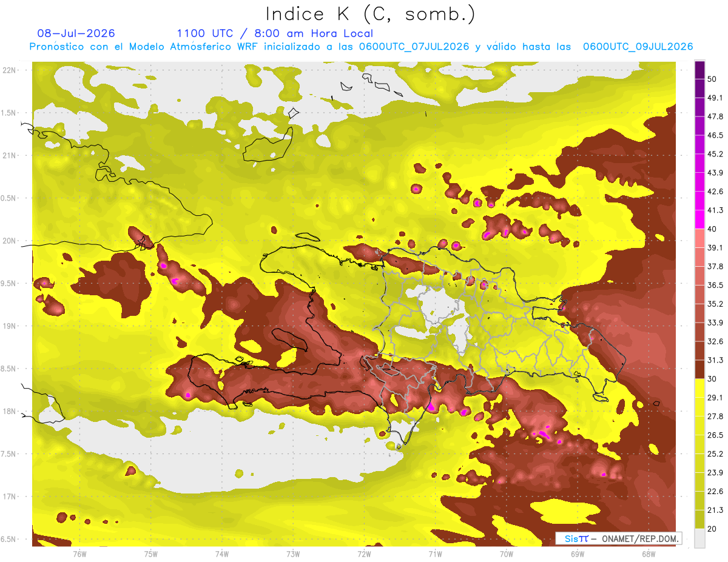
Task: Click the "72W" longitude axis label
Action: point(364,554)
